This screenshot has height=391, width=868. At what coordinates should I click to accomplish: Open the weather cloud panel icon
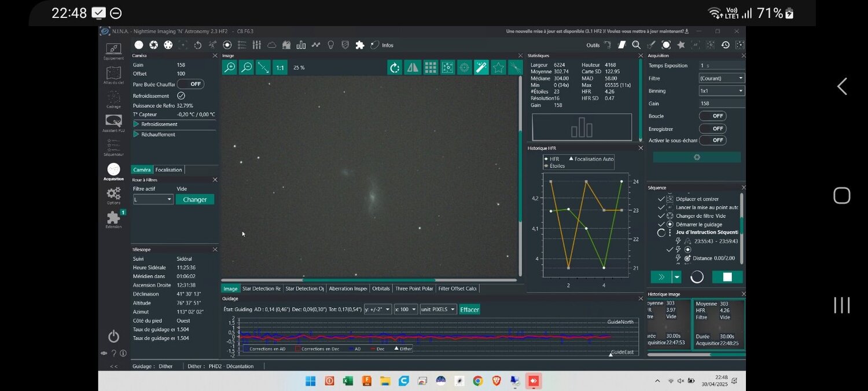[x=272, y=45]
